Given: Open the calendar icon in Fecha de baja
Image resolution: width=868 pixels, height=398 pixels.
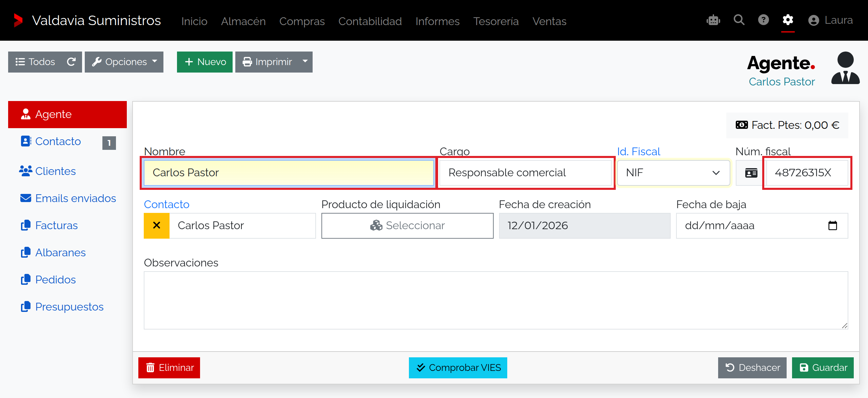Looking at the screenshot, I should pos(833,225).
